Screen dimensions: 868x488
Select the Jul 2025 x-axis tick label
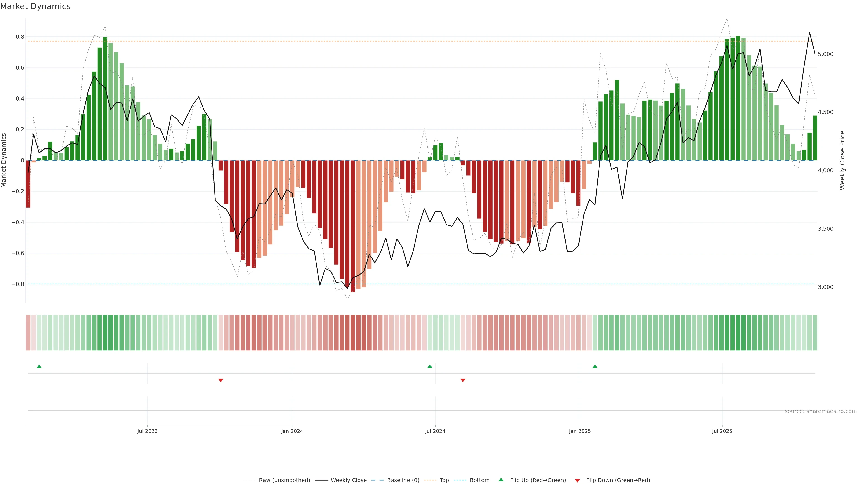pos(722,431)
